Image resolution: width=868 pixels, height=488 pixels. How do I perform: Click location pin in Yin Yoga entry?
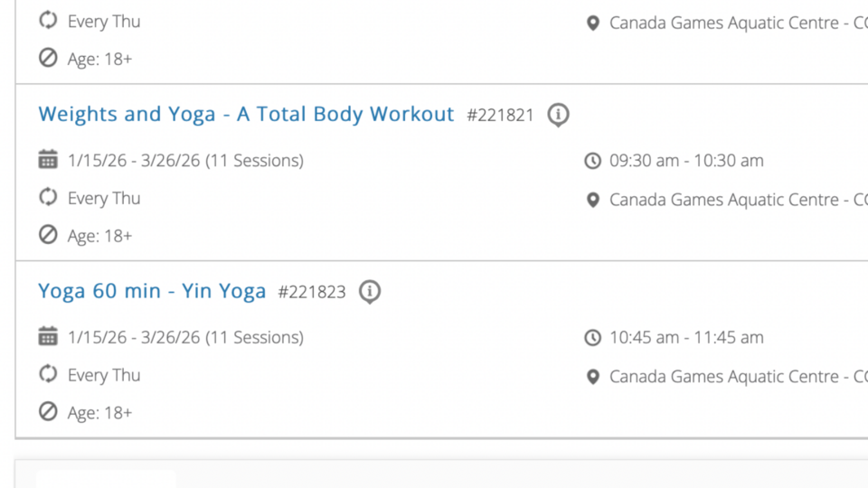pyautogui.click(x=592, y=376)
